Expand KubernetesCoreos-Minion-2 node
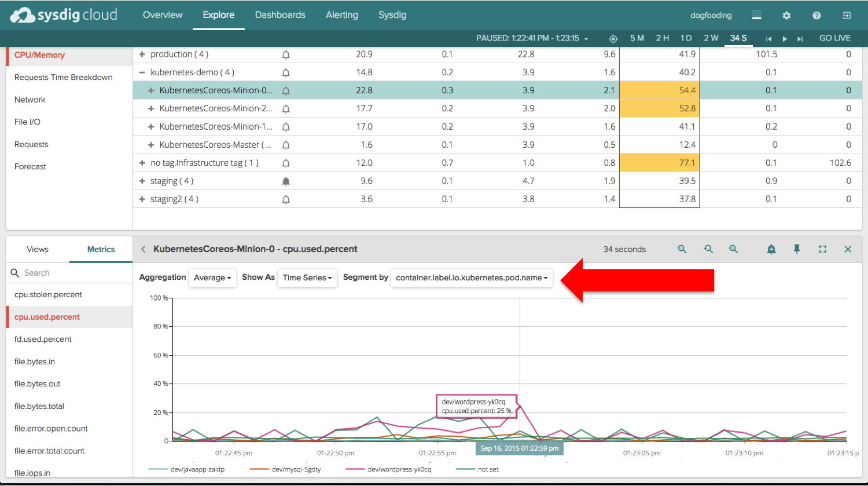 click(151, 108)
